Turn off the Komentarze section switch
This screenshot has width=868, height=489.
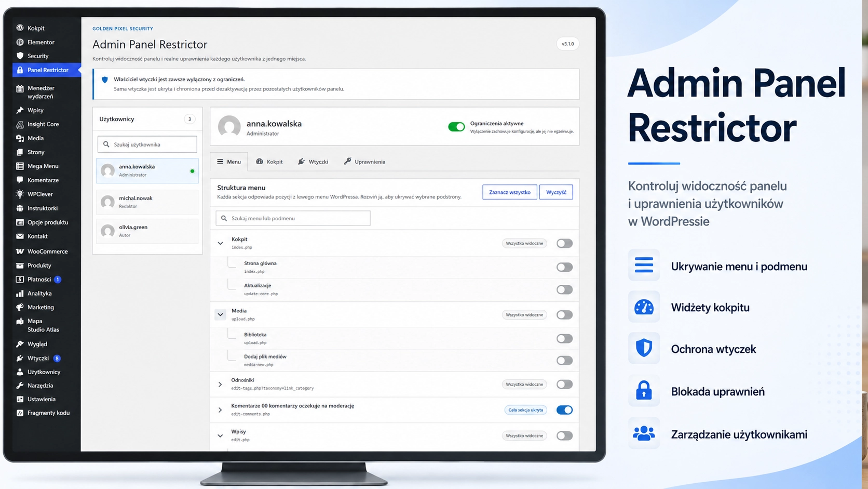(564, 409)
